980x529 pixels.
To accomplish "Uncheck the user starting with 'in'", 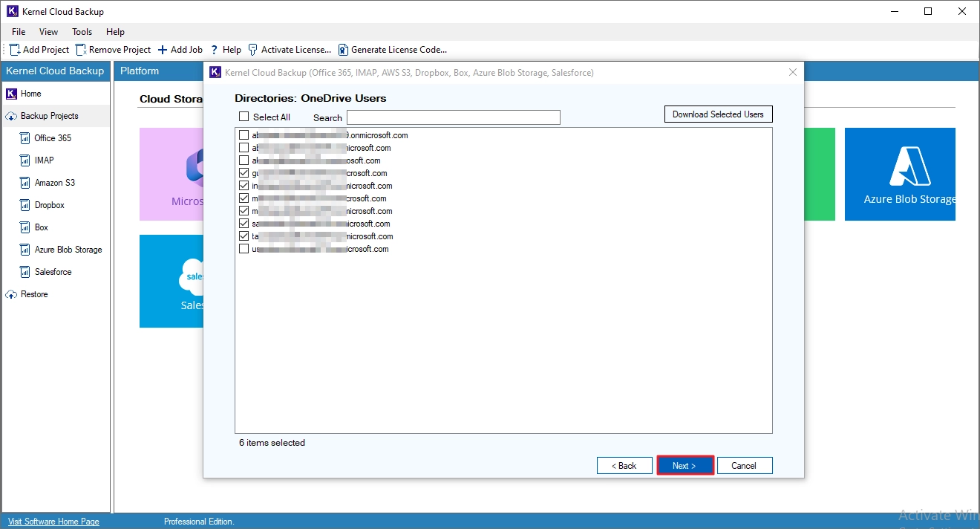I will coord(244,186).
